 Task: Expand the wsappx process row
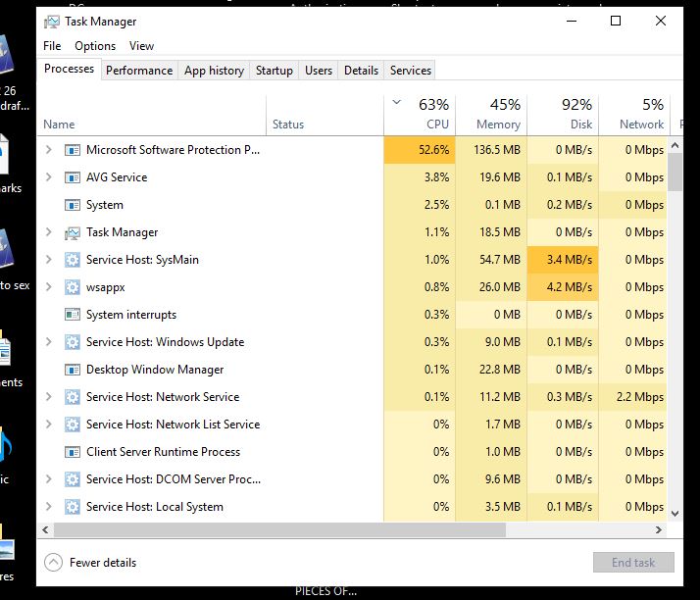(x=49, y=287)
